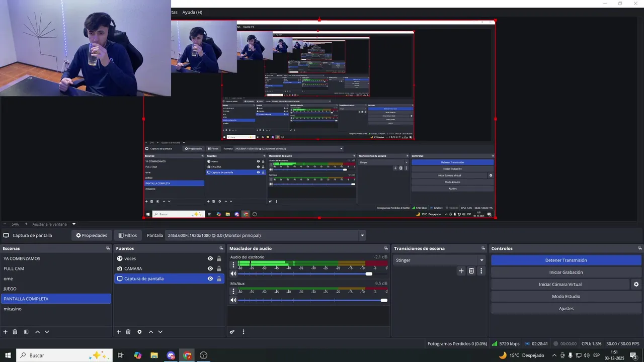Move selected source up
644x362 pixels.
[x=150, y=332]
